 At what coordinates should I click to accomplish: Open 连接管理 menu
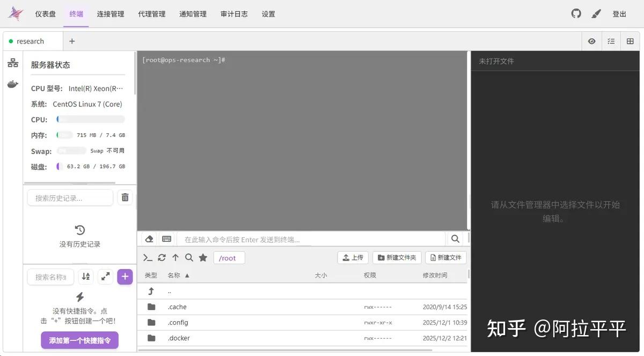click(x=111, y=14)
